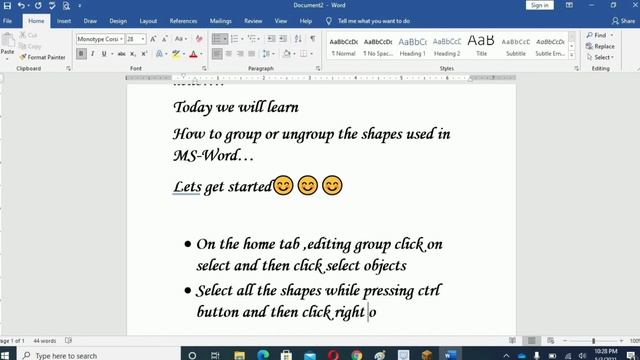Open font size dropdown
Image resolution: width=640 pixels, height=360 pixels.
click(x=142, y=39)
